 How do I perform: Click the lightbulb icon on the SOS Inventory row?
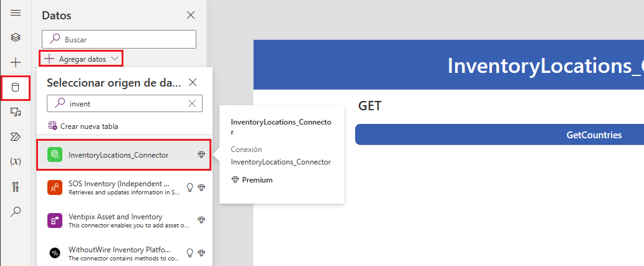(x=190, y=187)
